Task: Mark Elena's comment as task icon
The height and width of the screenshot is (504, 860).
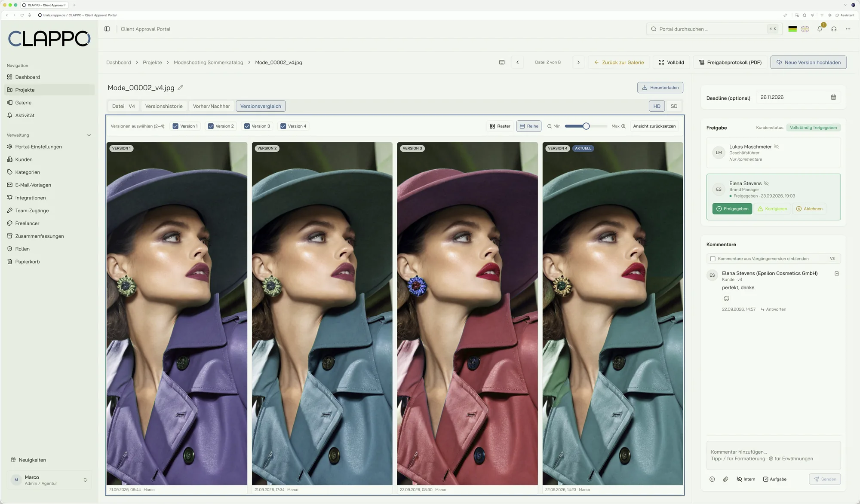Action: point(837,273)
